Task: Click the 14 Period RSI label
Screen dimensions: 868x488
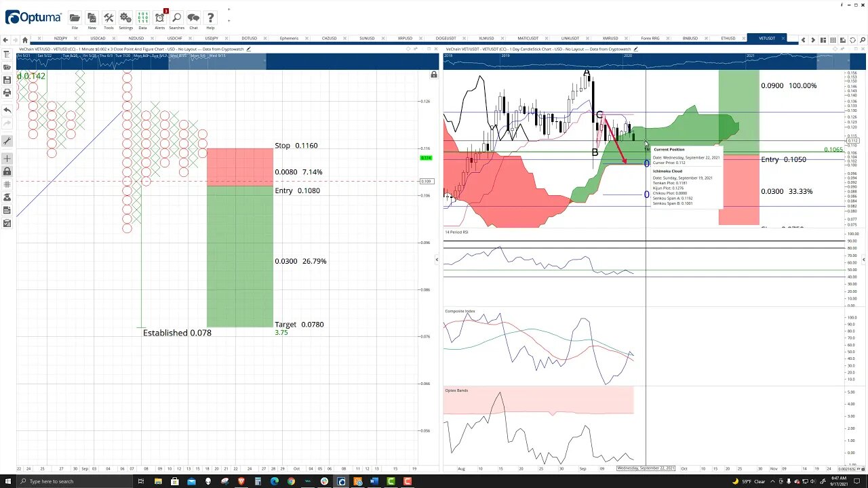Action: pyautogui.click(x=456, y=232)
